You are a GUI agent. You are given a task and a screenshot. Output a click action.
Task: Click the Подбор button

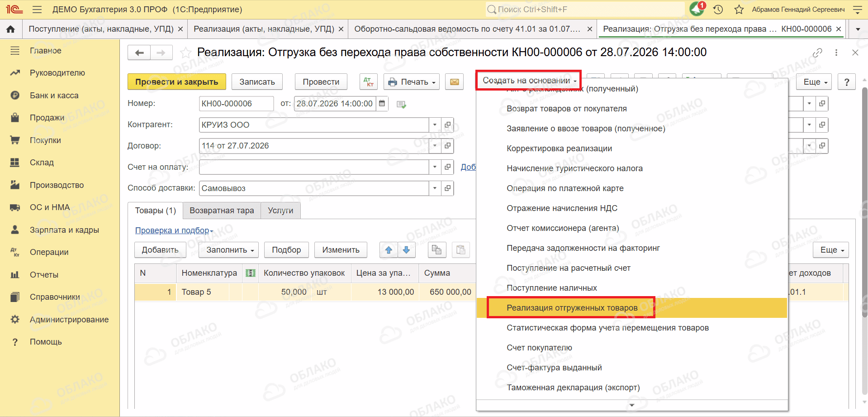(286, 250)
